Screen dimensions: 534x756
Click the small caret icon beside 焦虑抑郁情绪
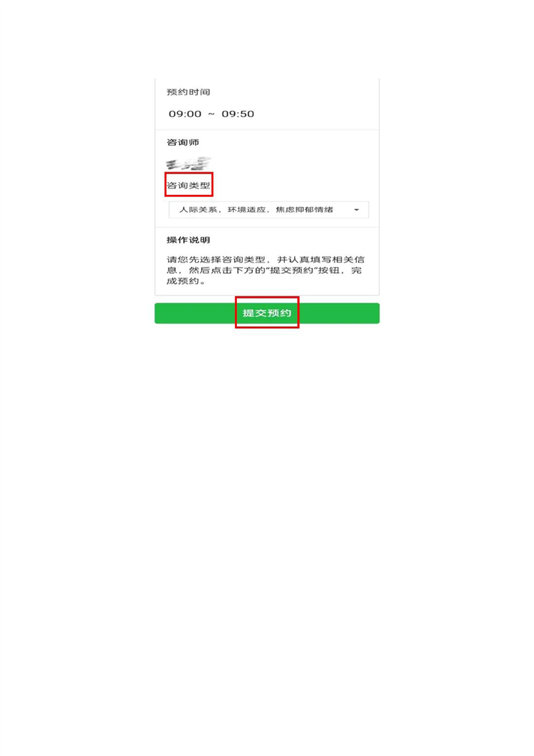click(x=357, y=210)
